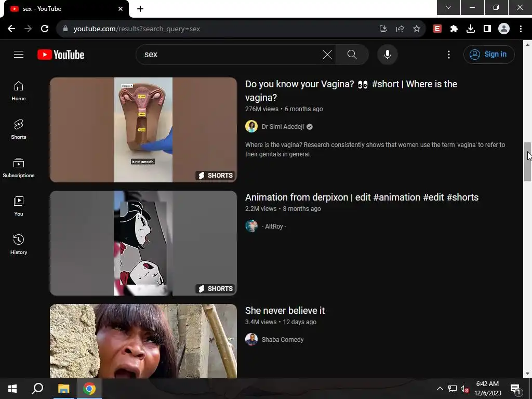Open the notification center icon

pyautogui.click(x=515, y=389)
